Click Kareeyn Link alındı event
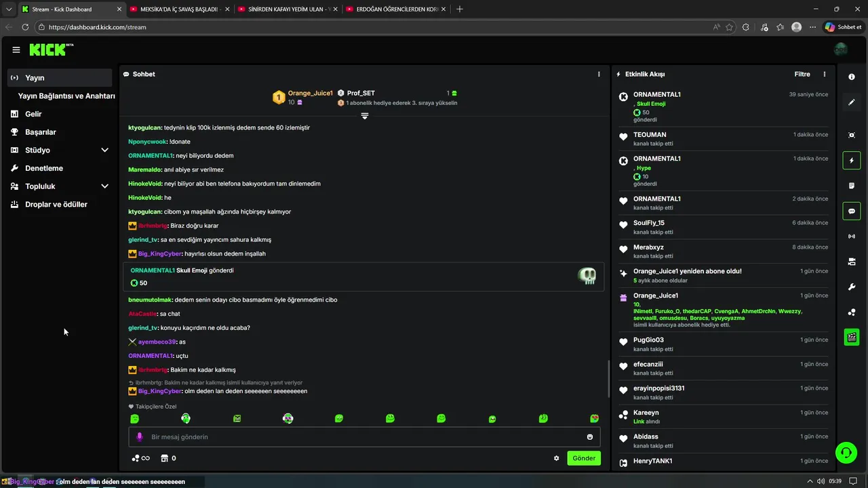 (x=723, y=417)
